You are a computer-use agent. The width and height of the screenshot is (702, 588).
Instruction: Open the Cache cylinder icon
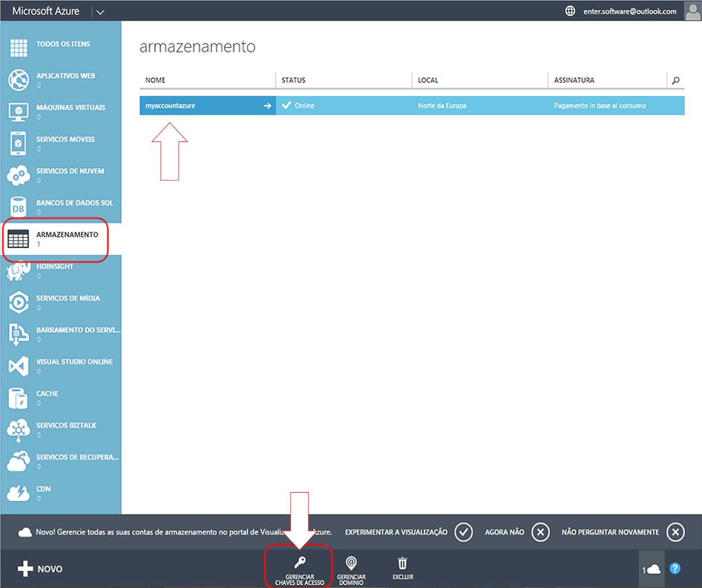pos(18,398)
